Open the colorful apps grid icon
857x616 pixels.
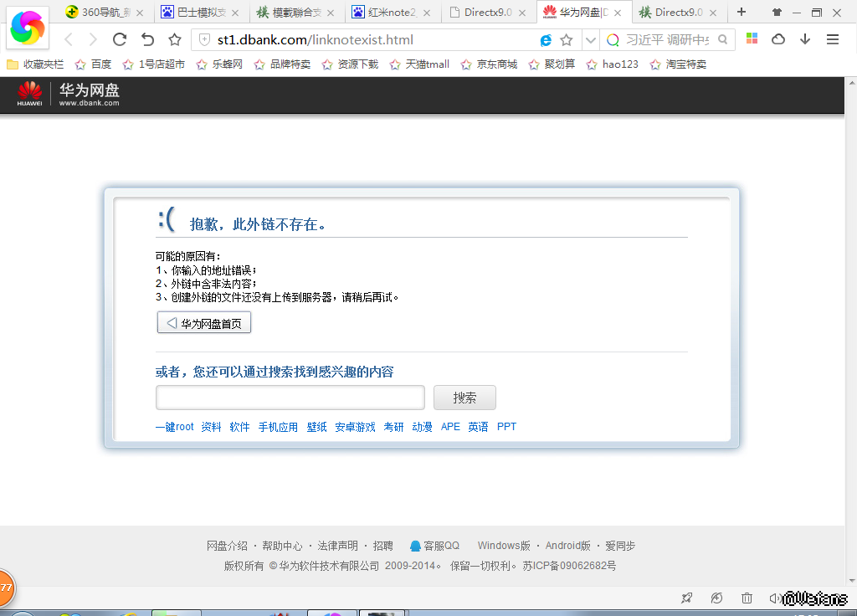click(x=752, y=39)
